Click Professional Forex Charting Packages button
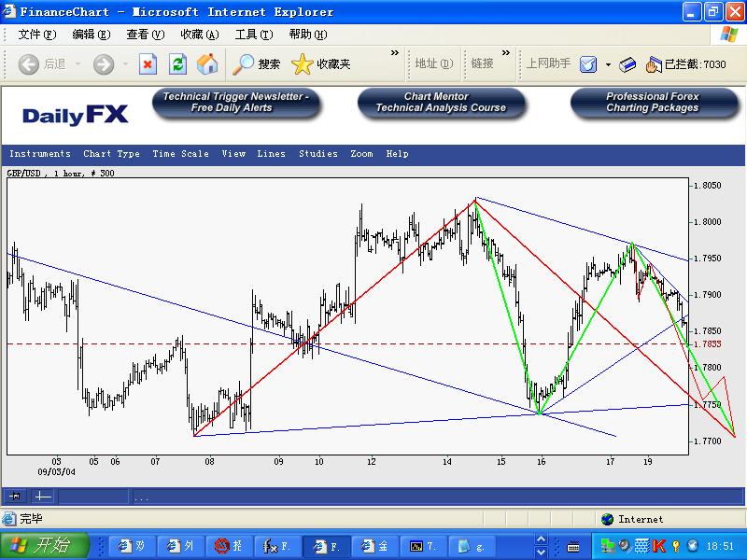This screenshot has width=747, height=560. (x=652, y=103)
